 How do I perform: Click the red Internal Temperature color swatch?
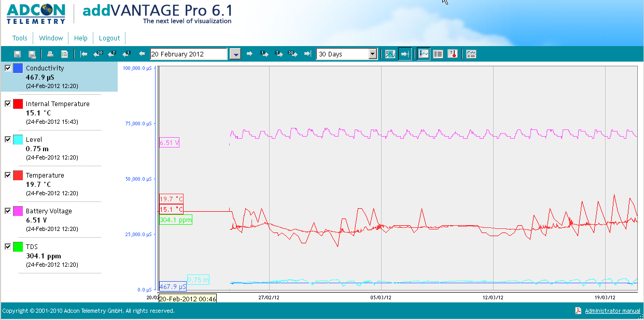[x=18, y=104]
